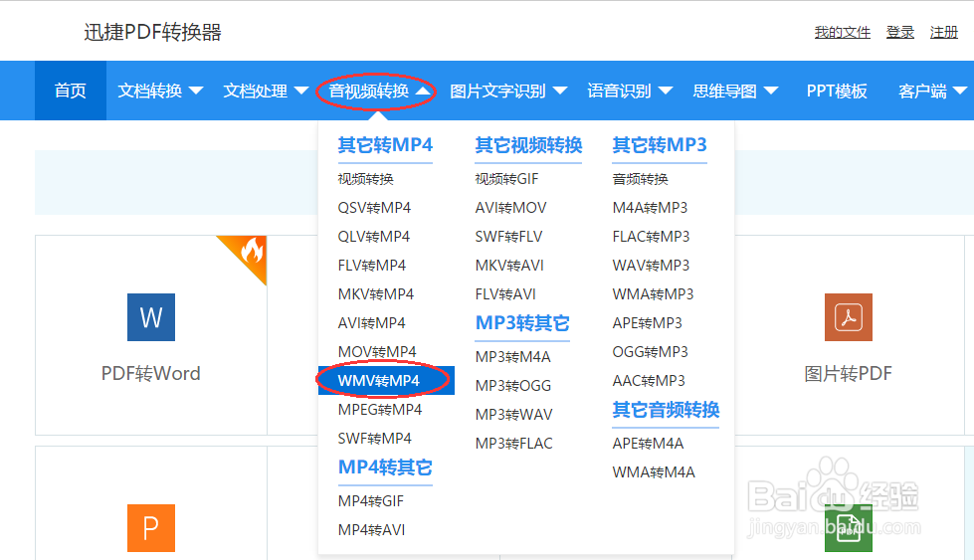Choose MP4转GIF
The width and height of the screenshot is (974, 560).
(371, 501)
